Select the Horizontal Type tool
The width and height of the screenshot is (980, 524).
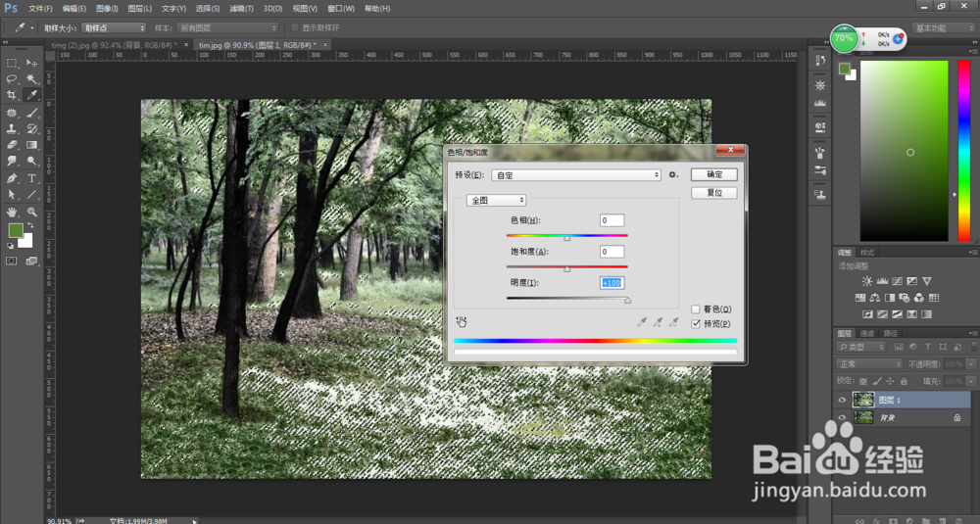pos(31,178)
